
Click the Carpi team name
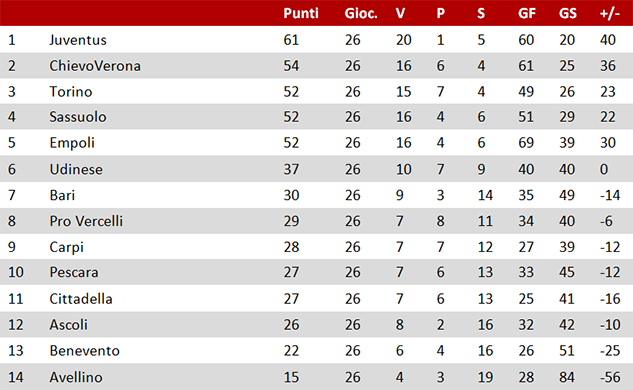click(66, 247)
